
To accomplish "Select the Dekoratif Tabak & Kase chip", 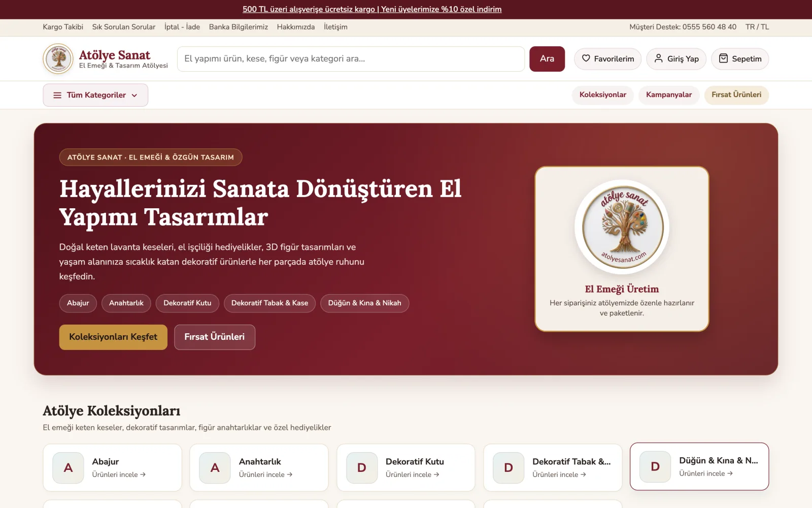I will coord(270,303).
